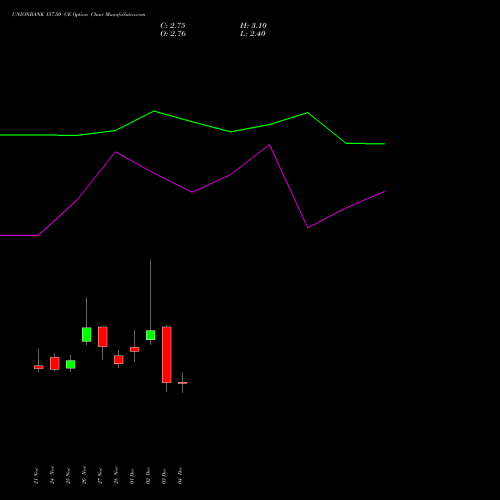Screen dimensions: 500x500
Task: Click the high value 'H: 3.10'
Action: (x=253, y=26)
